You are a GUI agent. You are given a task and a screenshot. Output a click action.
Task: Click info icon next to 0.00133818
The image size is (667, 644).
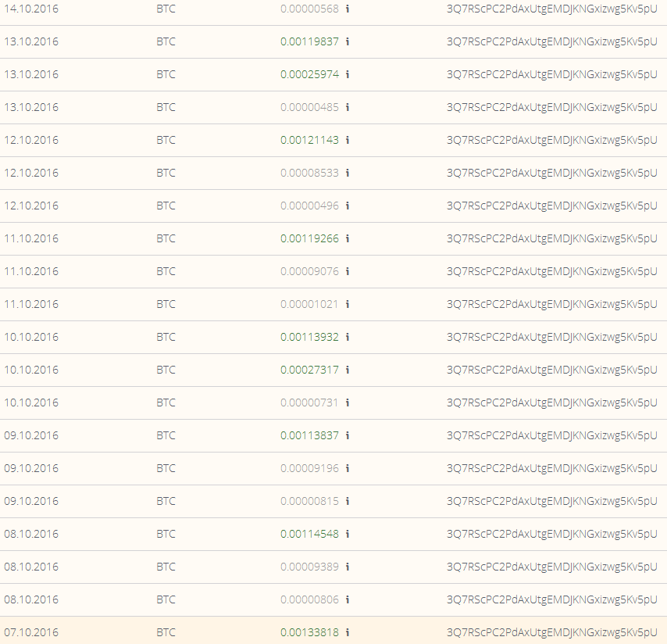click(x=348, y=632)
